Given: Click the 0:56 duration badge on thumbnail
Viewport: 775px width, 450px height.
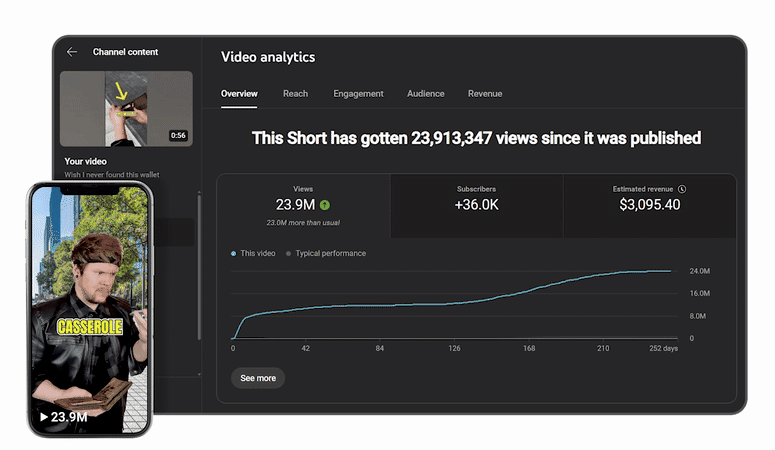Looking at the screenshot, I should point(178,135).
